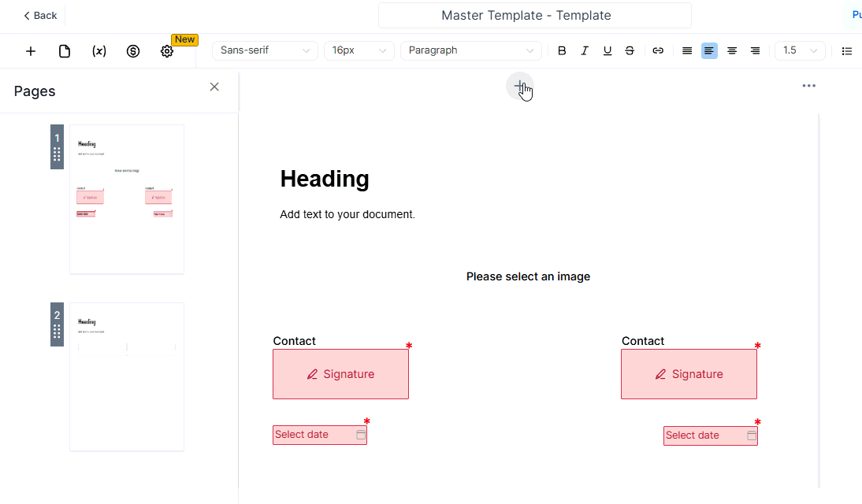Open the Pages document icon
Image resolution: width=862 pixels, height=504 pixels.
65,51
